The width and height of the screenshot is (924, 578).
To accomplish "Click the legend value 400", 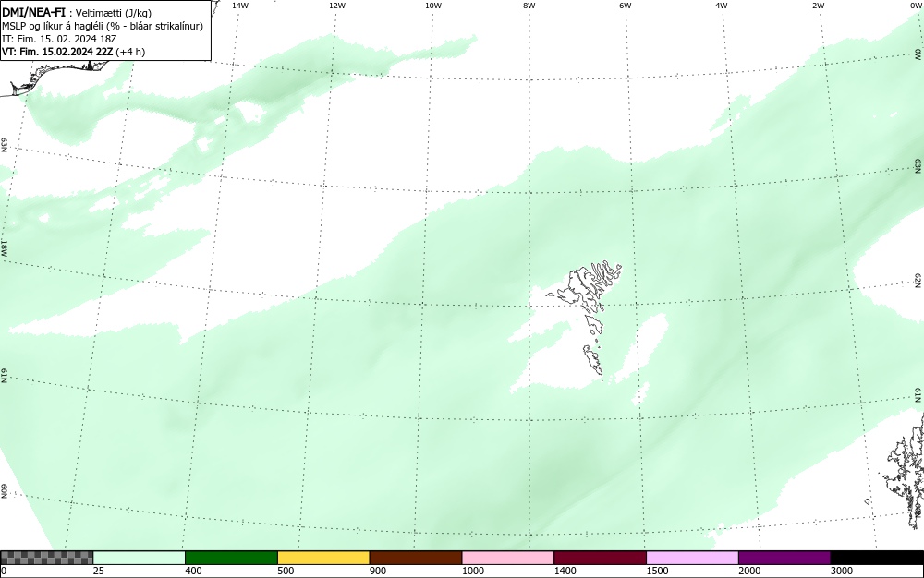I will coord(193,571).
